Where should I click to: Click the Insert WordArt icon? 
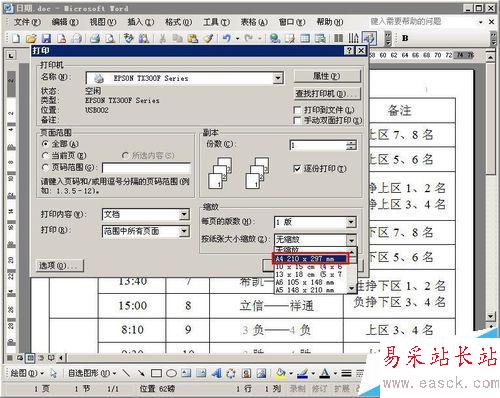tap(217, 373)
